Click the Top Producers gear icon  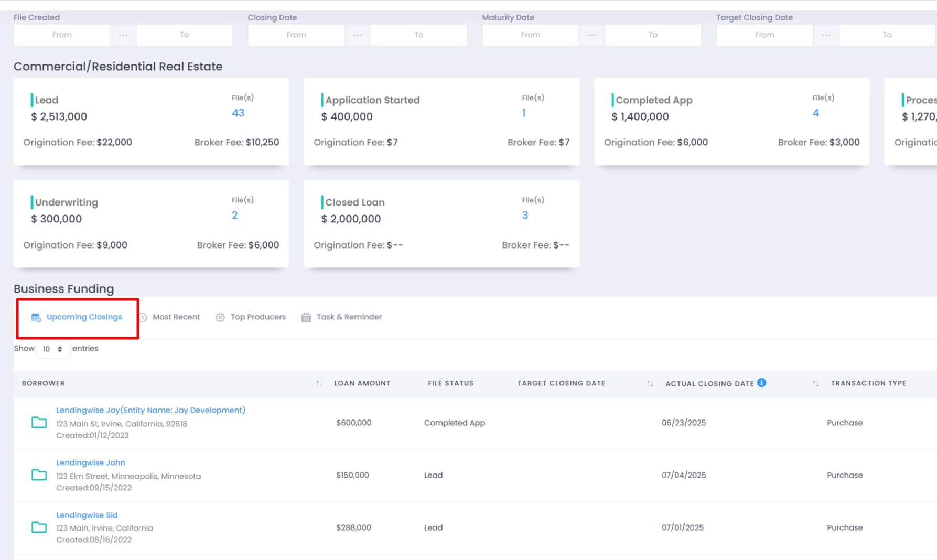point(220,317)
